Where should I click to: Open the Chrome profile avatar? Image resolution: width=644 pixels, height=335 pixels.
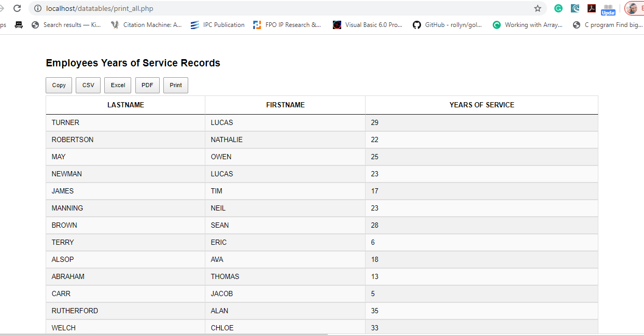tap(632, 8)
